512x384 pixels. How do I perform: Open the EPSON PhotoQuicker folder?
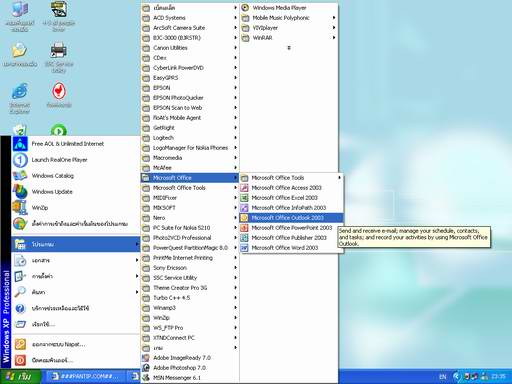(x=189, y=98)
